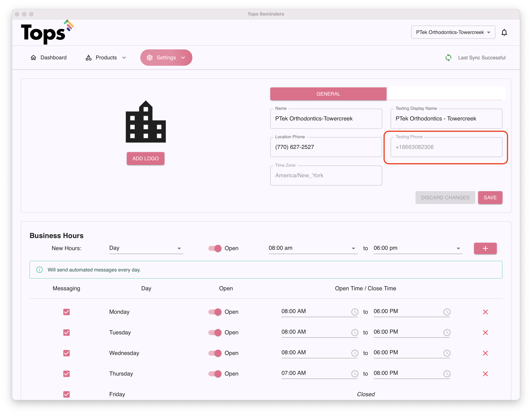532x415 pixels.
Task: Click the notifications bell icon
Action: click(x=504, y=32)
